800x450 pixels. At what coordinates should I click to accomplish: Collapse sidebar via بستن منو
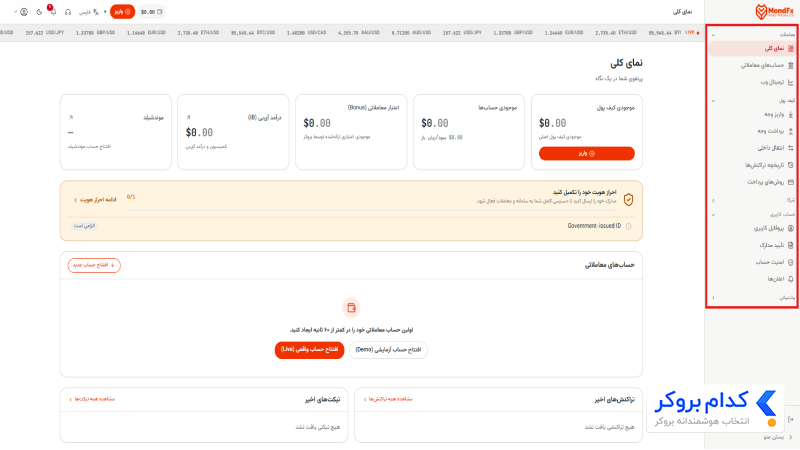[x=778, y=438]
